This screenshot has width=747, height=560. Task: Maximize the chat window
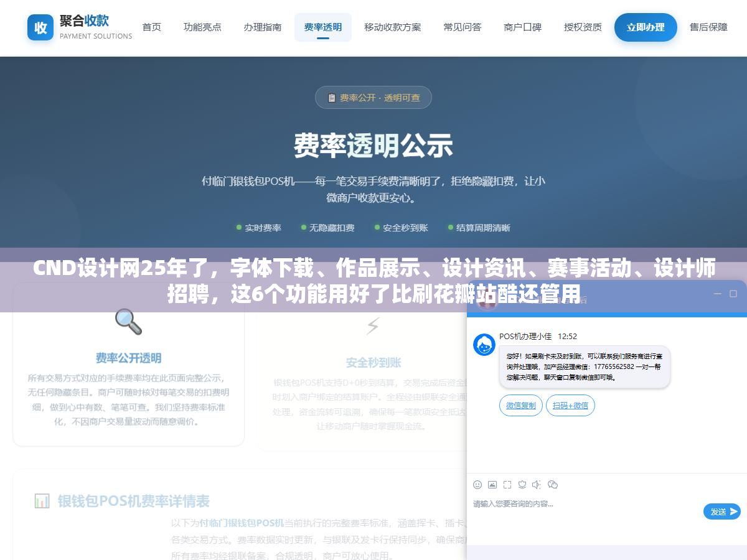click(x=733, y=293)
